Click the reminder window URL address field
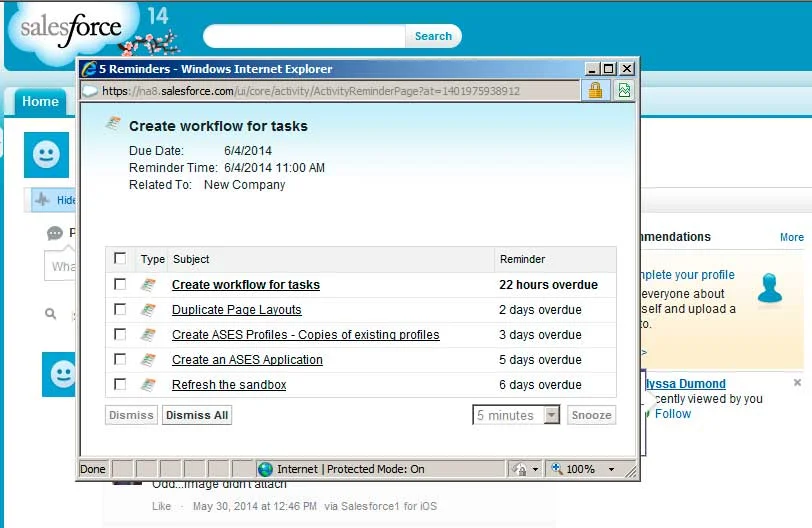 pos(330,91)
